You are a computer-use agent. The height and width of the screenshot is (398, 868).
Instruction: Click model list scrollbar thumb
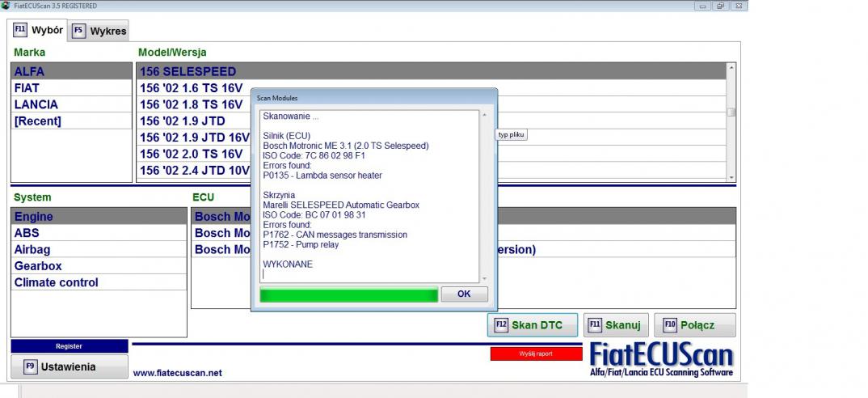(x=731, y=112)
